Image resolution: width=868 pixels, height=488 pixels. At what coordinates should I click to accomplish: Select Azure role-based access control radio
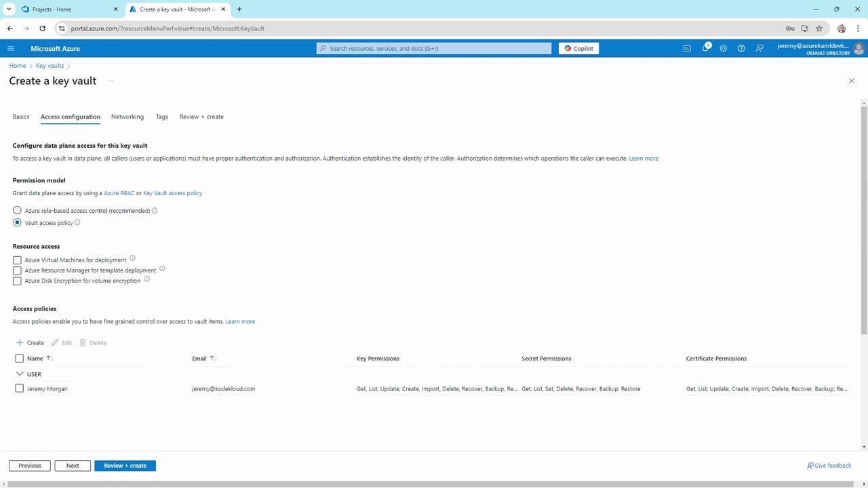pyautogui.click(x=18, y=211)
